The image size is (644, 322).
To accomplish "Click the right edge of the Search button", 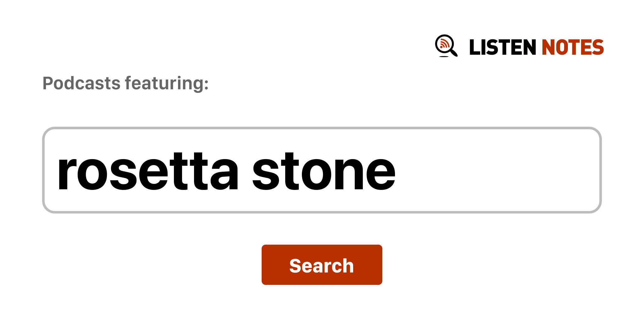I will coord(379,265).
